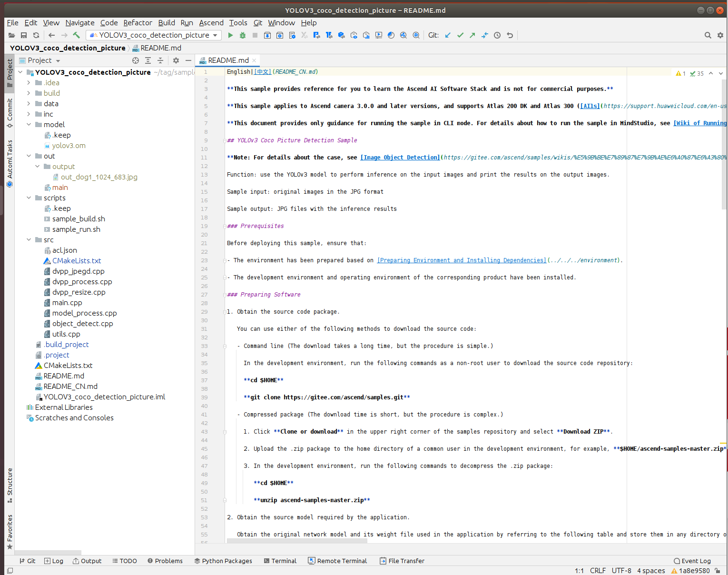This screenshot has height=575, width=728.
Task: Click locate file crosshair in Project panel
Action: 136,60
